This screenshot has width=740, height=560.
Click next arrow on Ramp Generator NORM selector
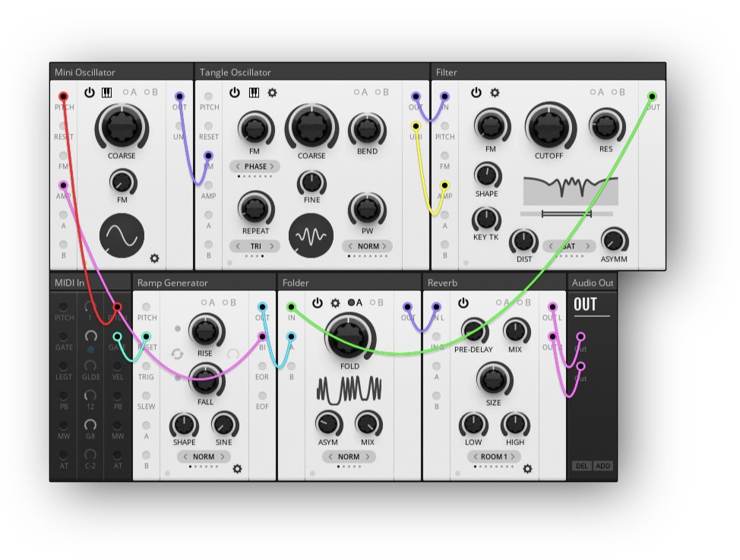[x=223, y=457]
